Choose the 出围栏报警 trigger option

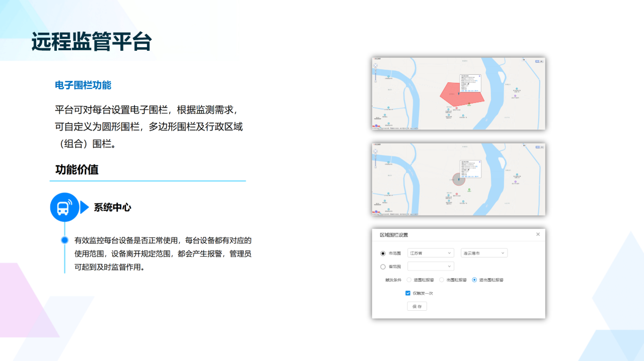click(x=442, y=280)
